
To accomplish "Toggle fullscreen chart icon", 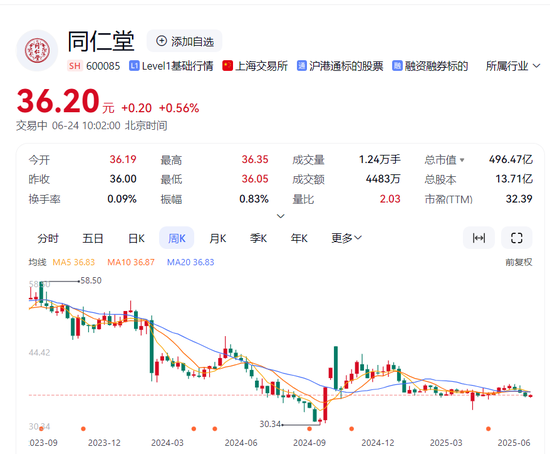I will coord(517,238).
